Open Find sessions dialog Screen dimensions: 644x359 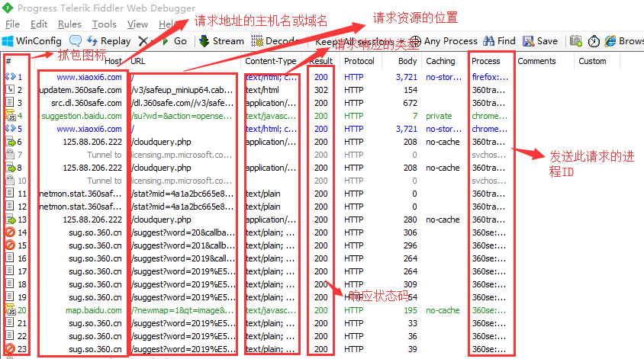pos(500,41)
